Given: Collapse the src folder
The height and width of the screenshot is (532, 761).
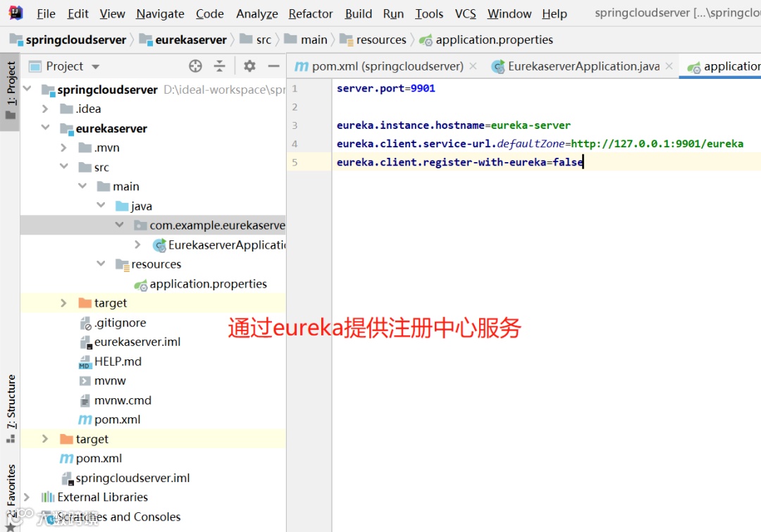Looking at the screenshot, I should click(x=64, y=166).
